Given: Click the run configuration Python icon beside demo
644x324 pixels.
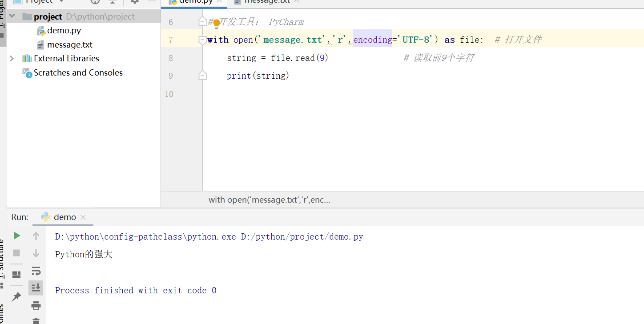Looking at the screenshot, I should coord(46,217).
